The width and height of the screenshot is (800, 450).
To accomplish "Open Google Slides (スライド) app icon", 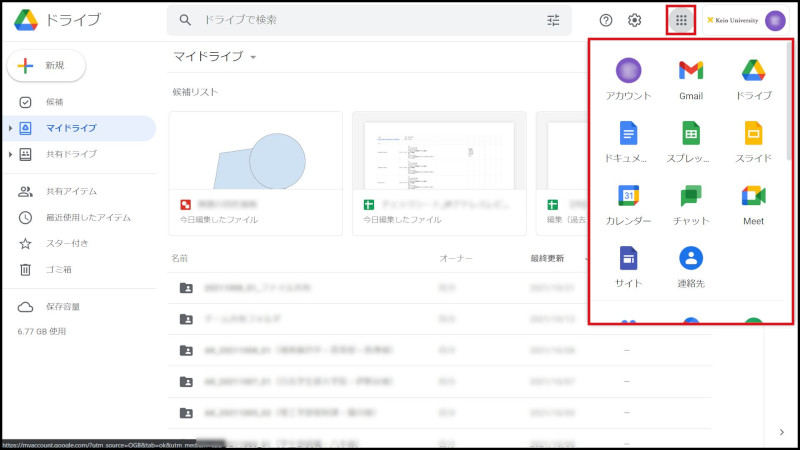I will [x=753, y=133].
